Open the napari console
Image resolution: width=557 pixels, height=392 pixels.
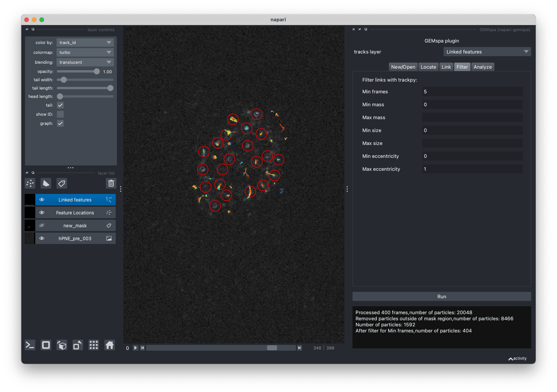[x=30, y=345]
